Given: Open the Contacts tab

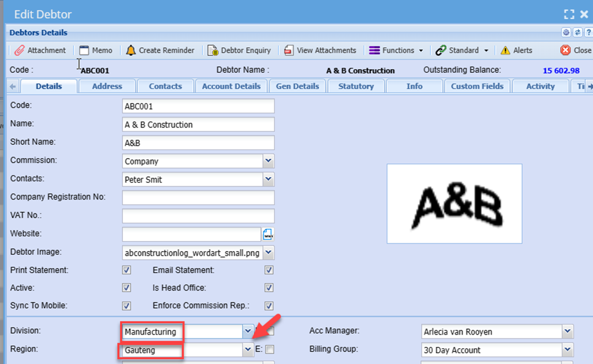Looking at the screenshot, I should [x=165, y=86].
